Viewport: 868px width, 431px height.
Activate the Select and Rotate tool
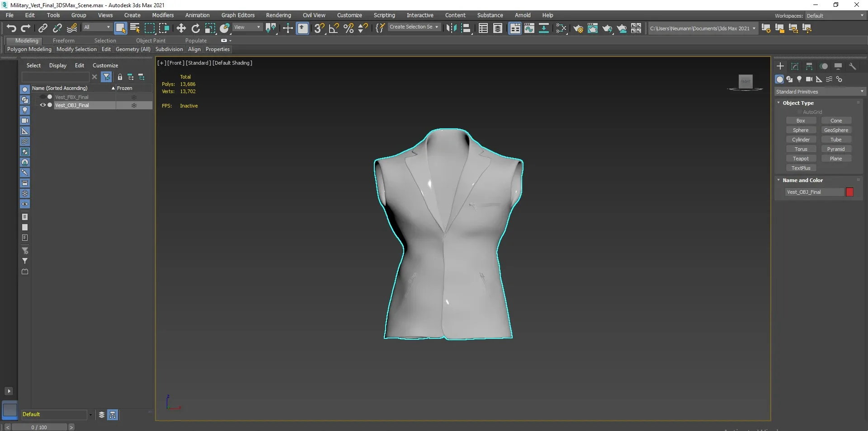195,28
